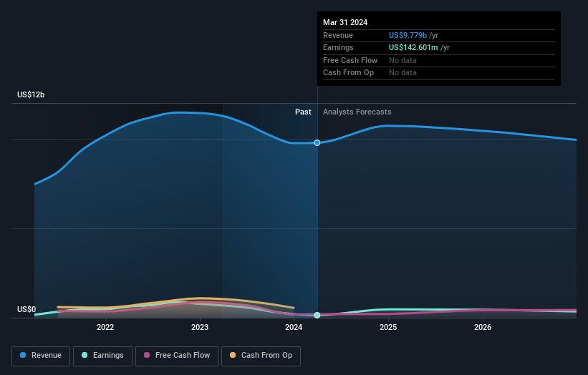
Task: Toggle the Free Cash Flow legend button
Action: (177, 356)
